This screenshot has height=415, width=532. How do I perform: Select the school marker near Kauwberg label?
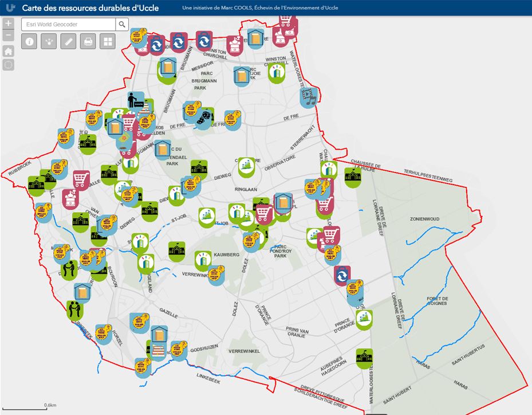(176, 250)
